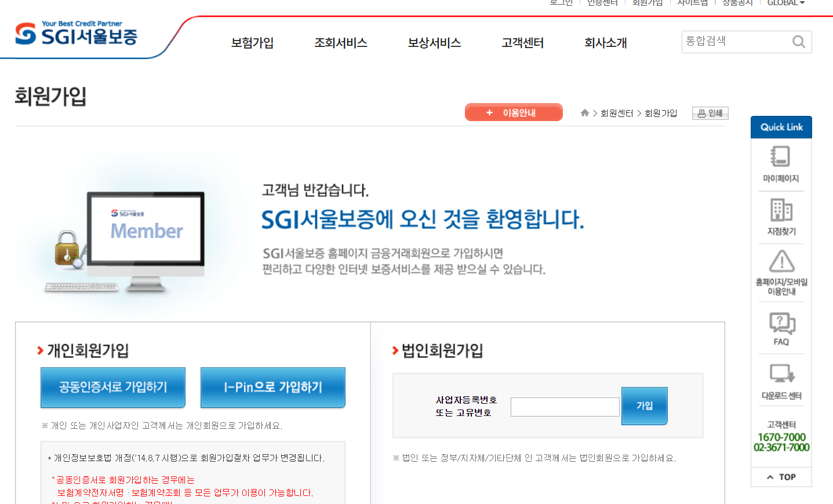Screen dimensions: 833x504
Task: Click the 가입 button for corporate
Action: coord(645,406)
